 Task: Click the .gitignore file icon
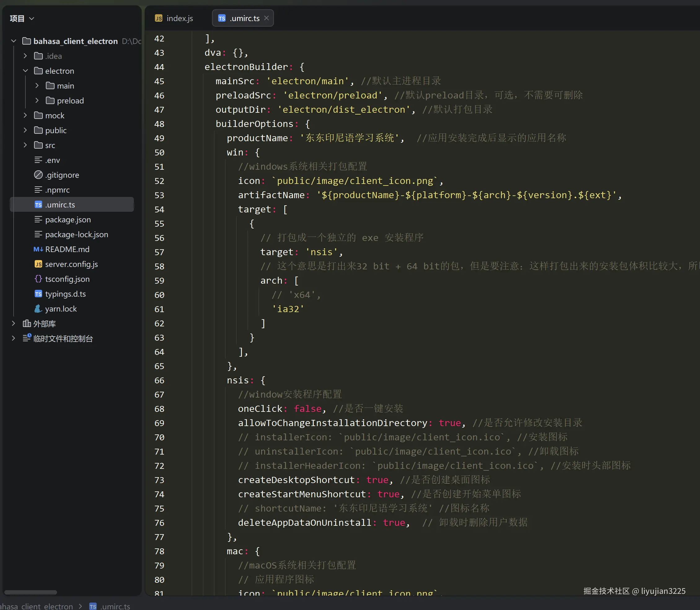click(38, 175)
